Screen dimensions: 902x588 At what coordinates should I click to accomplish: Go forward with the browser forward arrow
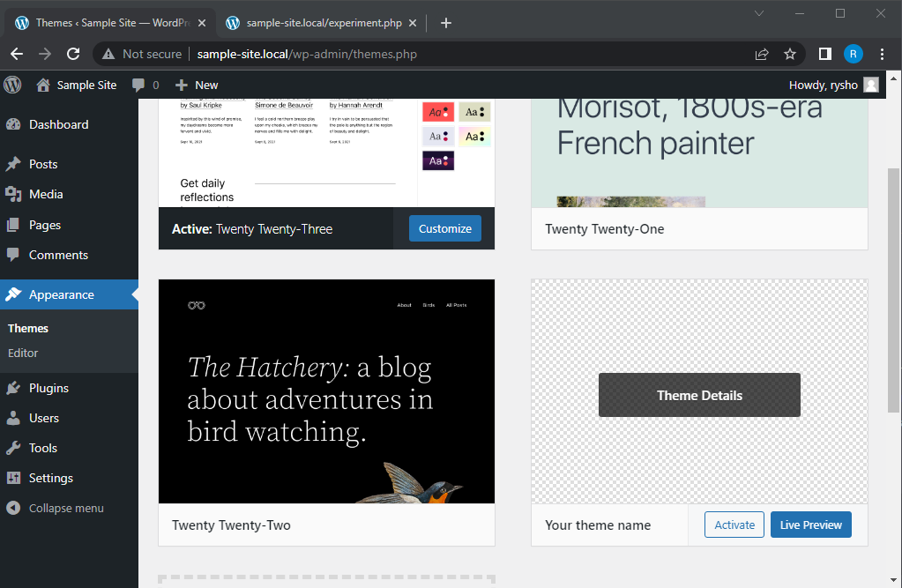pos(45,54)
